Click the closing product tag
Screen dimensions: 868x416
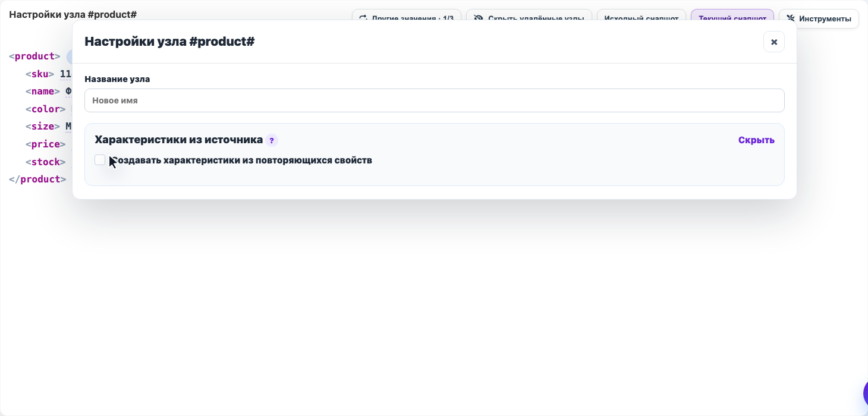(x=37, y=179)
